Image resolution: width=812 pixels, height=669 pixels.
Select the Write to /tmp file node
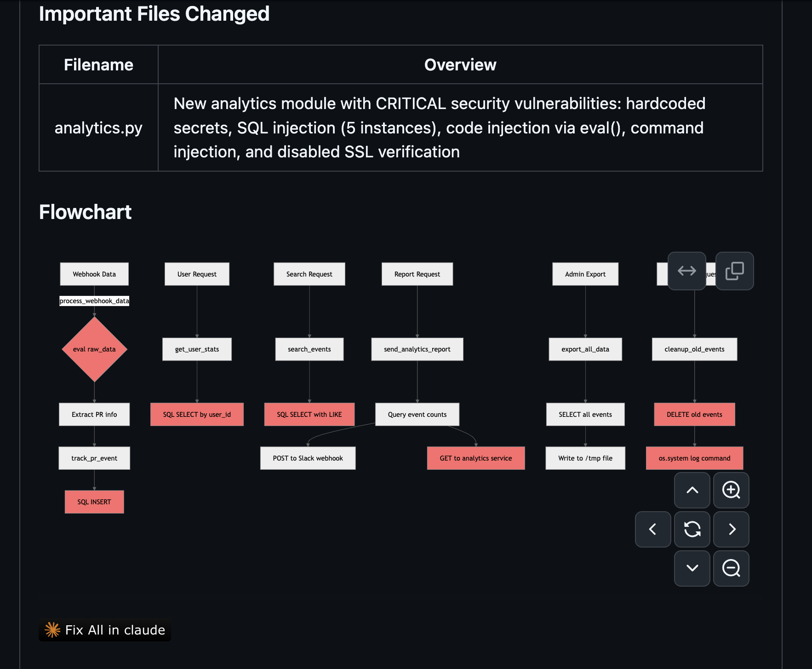[x=585, y=458]
